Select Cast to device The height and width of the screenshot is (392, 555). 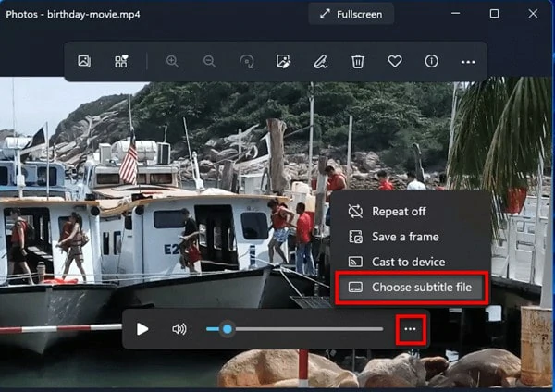coord(411,262)
